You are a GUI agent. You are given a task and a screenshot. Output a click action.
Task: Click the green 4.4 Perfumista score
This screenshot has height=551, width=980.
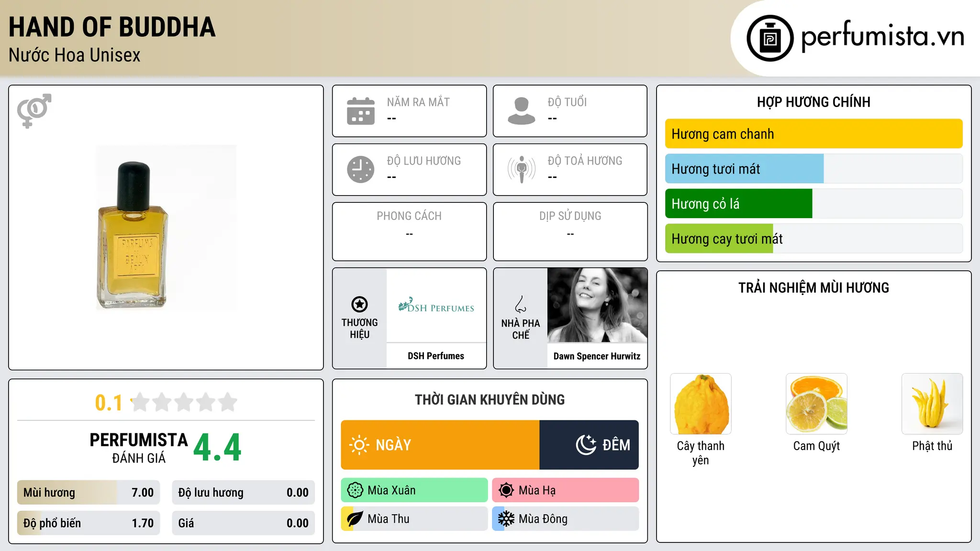[x=218, y=448]
